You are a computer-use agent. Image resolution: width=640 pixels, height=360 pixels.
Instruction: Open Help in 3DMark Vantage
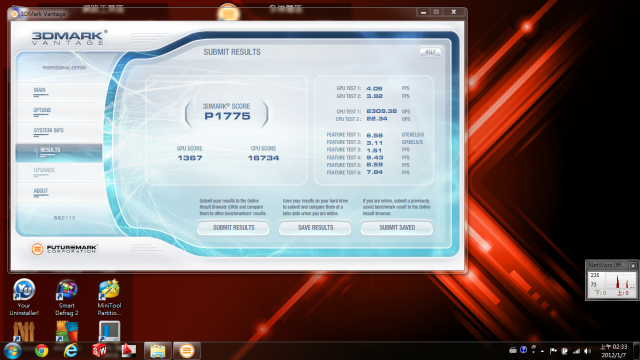(430, 52)
